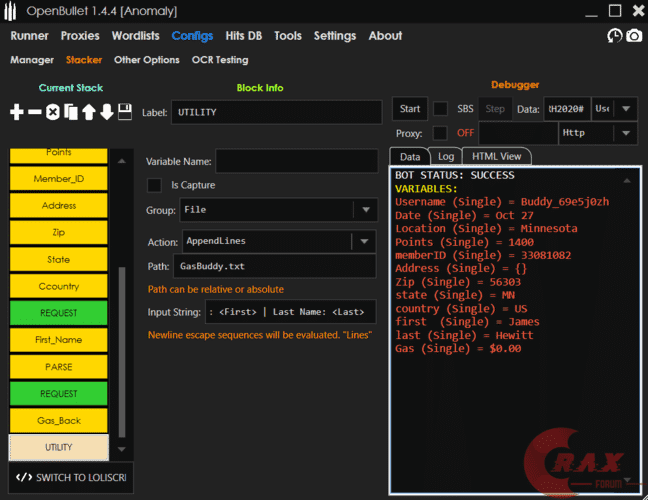This screenshot has width=648, height=500.
Task: Add a new block with the plus icon
Action: (17, 112)
